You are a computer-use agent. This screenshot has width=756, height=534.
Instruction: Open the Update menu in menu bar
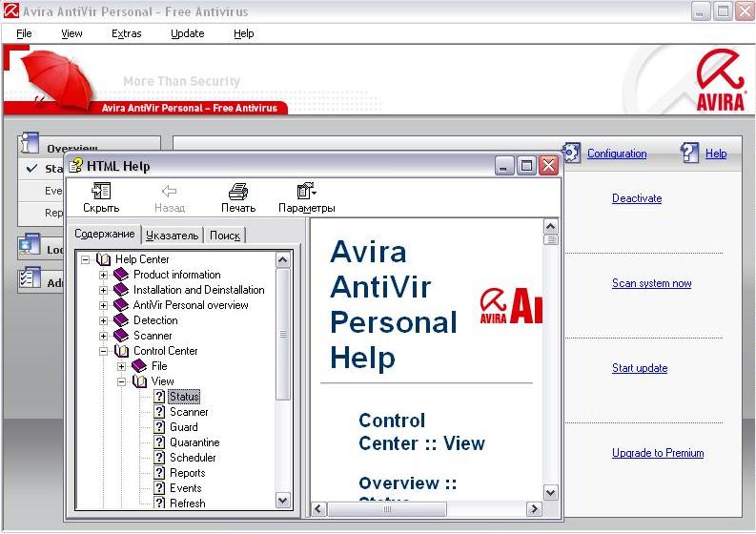tap(187, 33)
